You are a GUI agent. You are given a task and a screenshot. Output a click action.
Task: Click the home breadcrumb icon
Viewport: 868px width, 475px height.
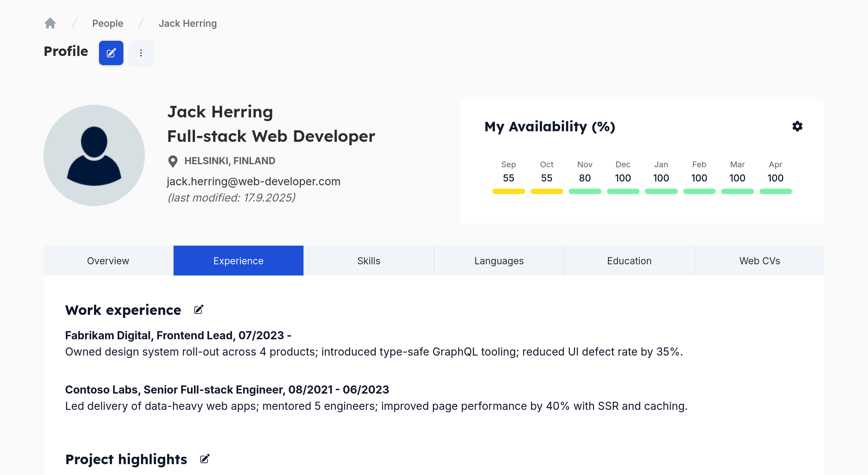[x=50, y=23]
